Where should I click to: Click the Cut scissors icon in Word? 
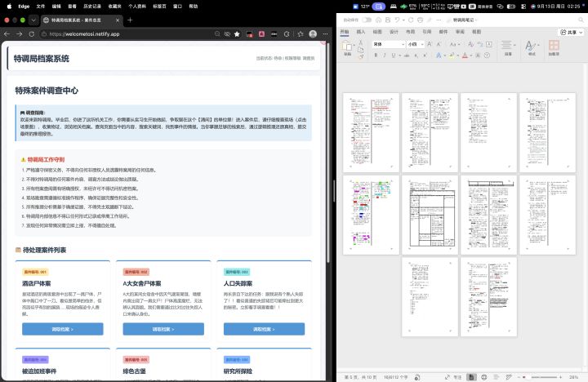(360, 42)
